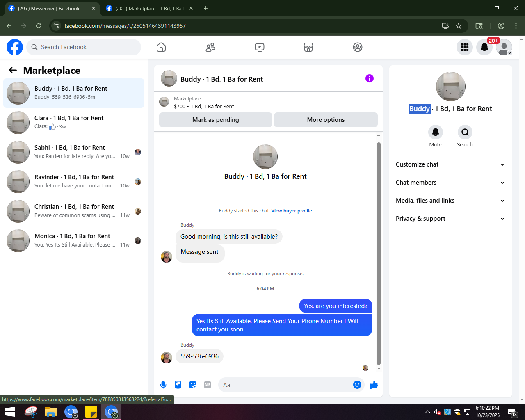The height and width of the screenshot is (420, 525).
Task: Open Sticky Notes from taskbar
Action: click(x=91, y=412)
